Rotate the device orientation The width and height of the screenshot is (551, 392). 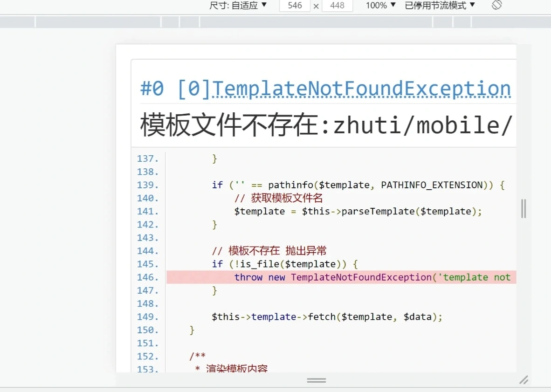[496, 6]
